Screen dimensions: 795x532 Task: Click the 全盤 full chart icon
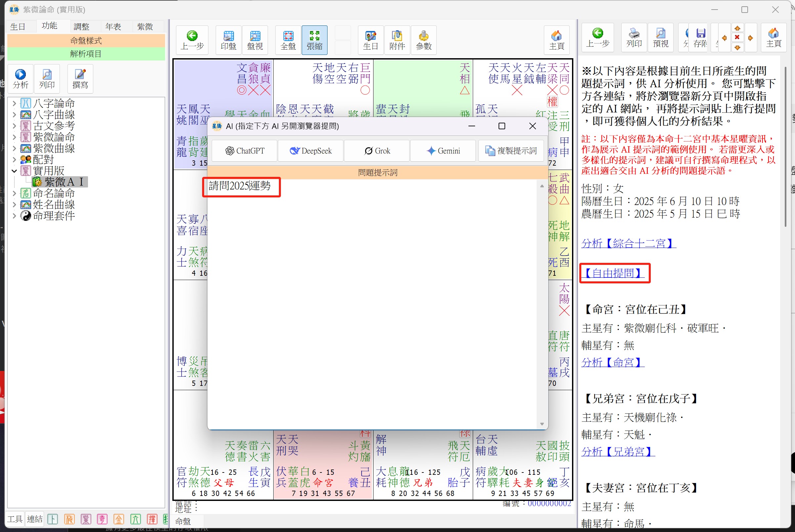point(288,40)
